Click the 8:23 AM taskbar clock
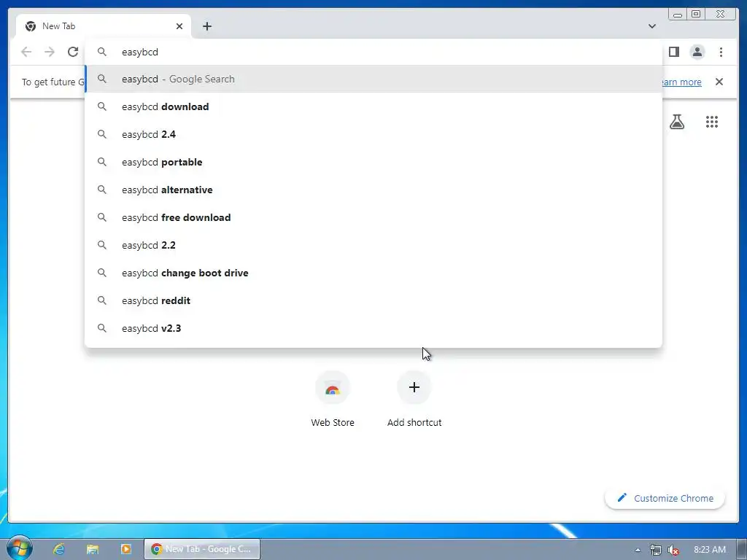 pos(710,550)
